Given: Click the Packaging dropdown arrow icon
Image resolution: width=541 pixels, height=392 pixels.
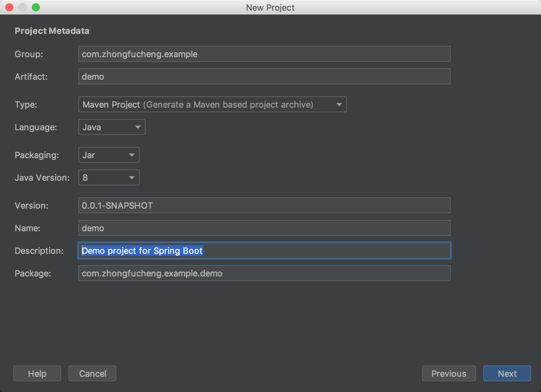Looking at the screenshot, I should (x=132, y=155).
